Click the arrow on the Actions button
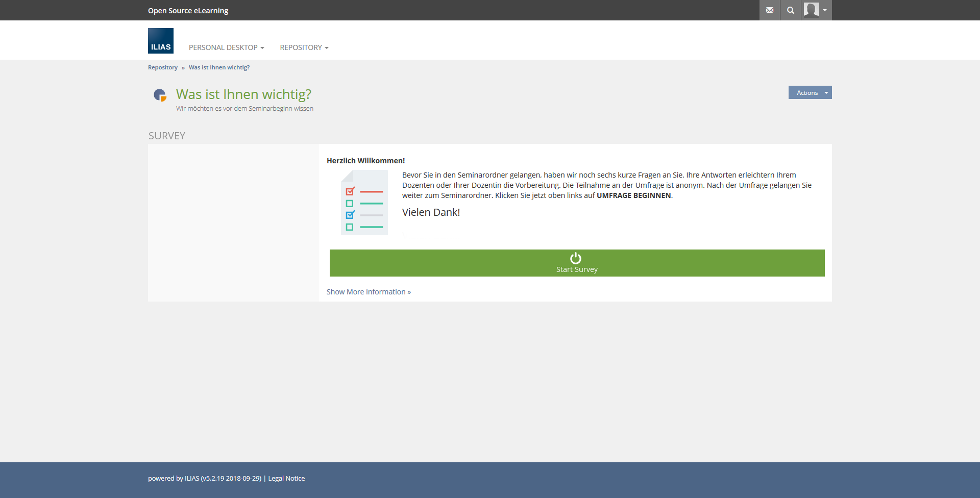This screenshot has width=980, height=498. click(826, 92)
